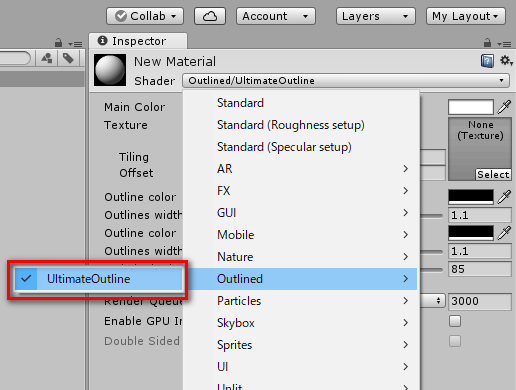Enable the GPU Instancing checkbox
This screenshot has height=390, width=516.
pos(455,321)
